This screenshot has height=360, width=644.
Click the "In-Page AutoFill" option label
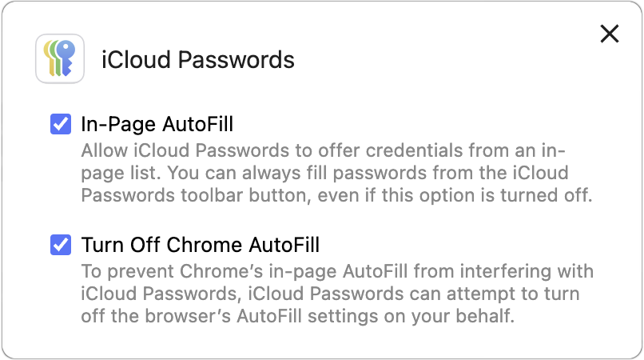click(157, 124)
